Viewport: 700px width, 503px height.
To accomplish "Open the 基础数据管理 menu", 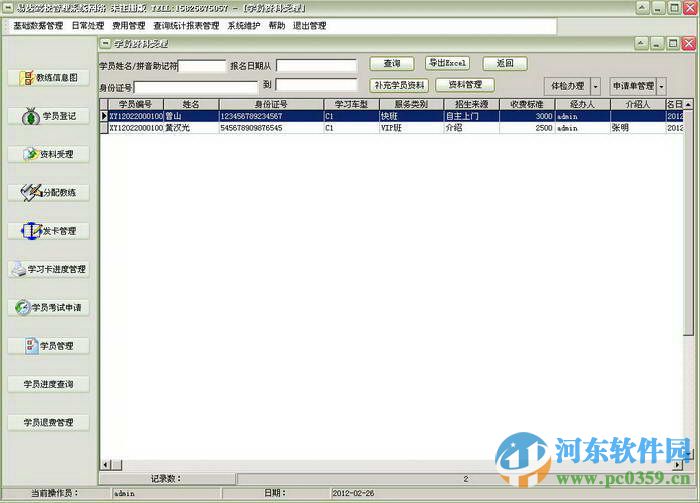I will point(38,26).
